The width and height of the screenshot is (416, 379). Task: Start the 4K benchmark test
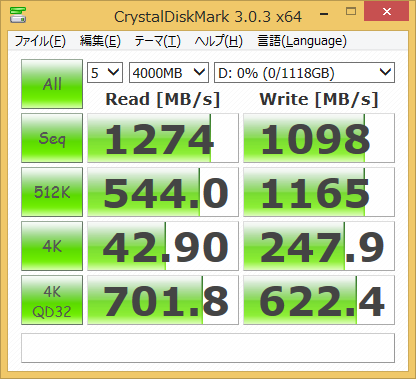(52, 246)
